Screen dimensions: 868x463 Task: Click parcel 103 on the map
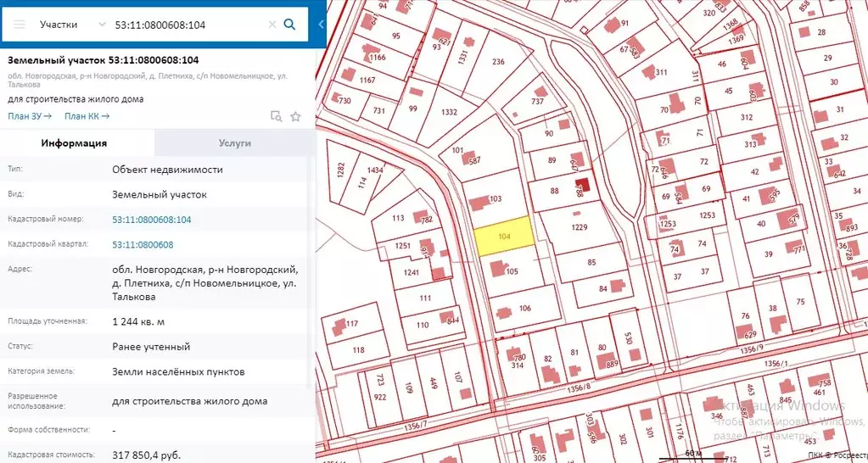tap(495, 198)
